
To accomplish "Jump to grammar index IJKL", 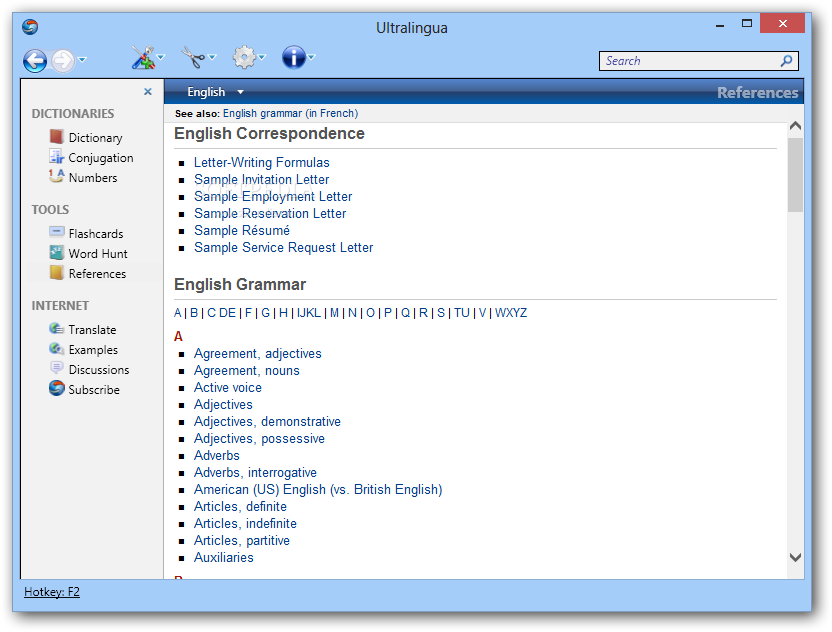I will point(309,313).
